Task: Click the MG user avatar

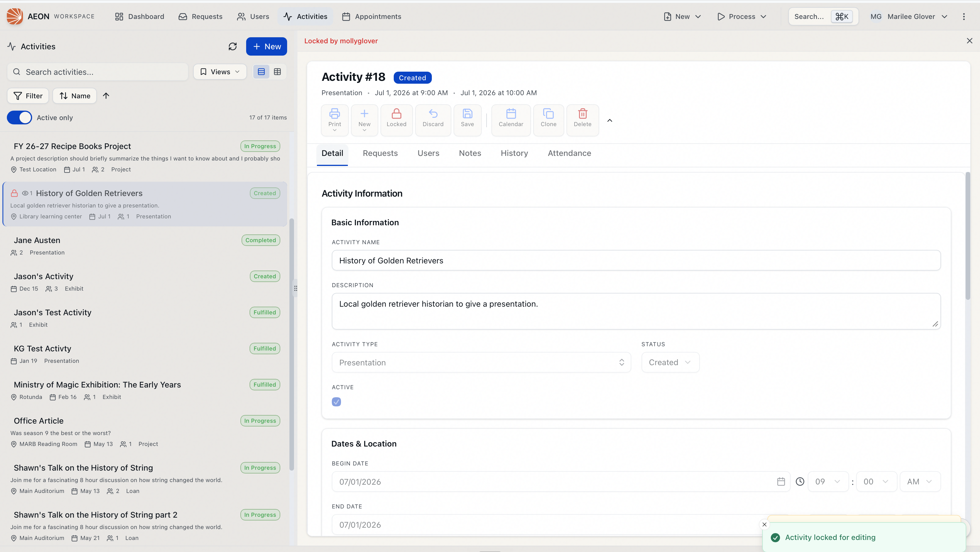Action: coord(876,16)
